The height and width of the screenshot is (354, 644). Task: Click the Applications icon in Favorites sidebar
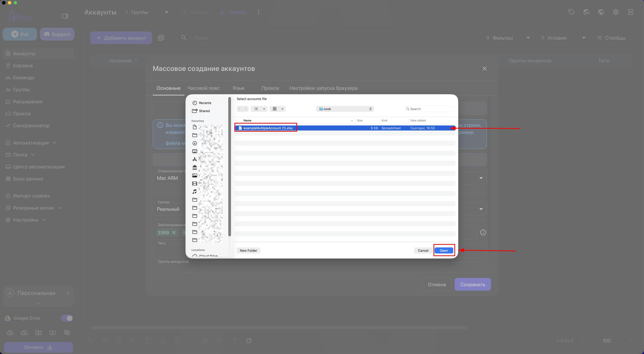click(x=195, y=159)
